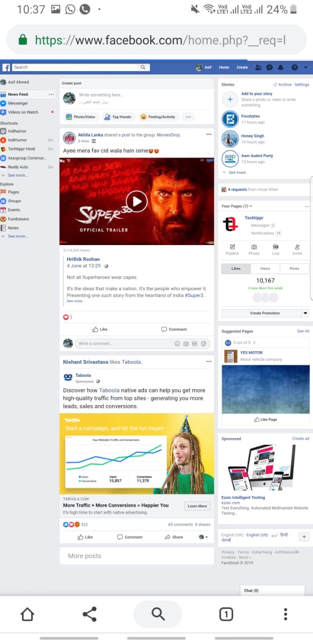Comment on the Akhila Lanka post
Image resolution: width=313 pixels, height=644 pixels.
[174, 329]
